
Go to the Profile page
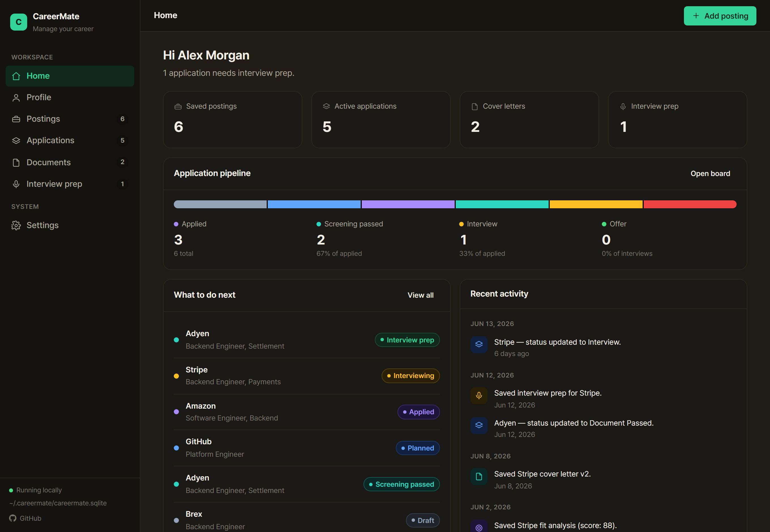(70, 98)
